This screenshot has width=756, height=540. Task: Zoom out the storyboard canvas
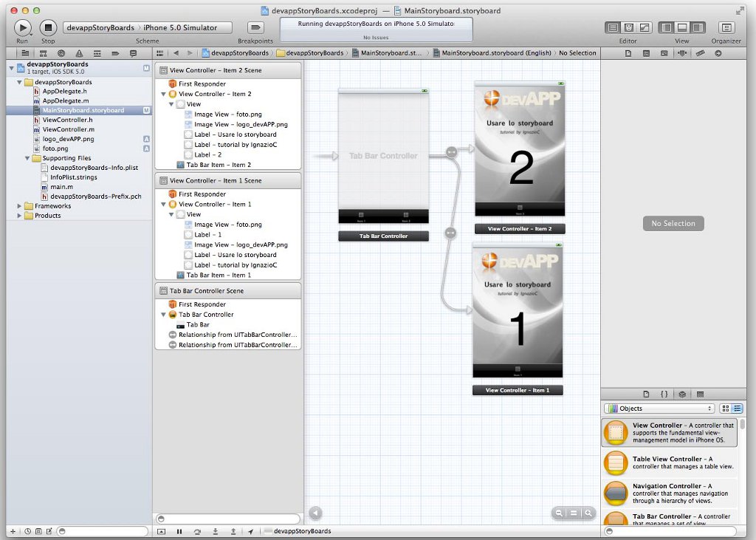pos(560,513)
